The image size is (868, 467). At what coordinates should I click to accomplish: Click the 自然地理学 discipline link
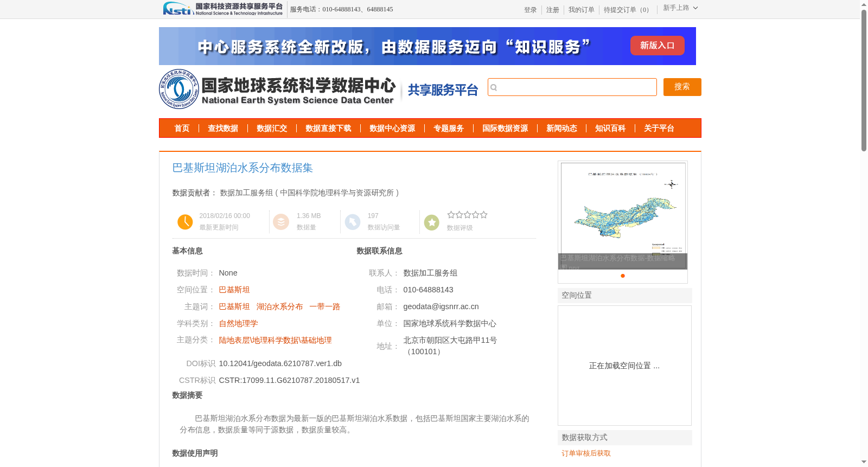238,323
